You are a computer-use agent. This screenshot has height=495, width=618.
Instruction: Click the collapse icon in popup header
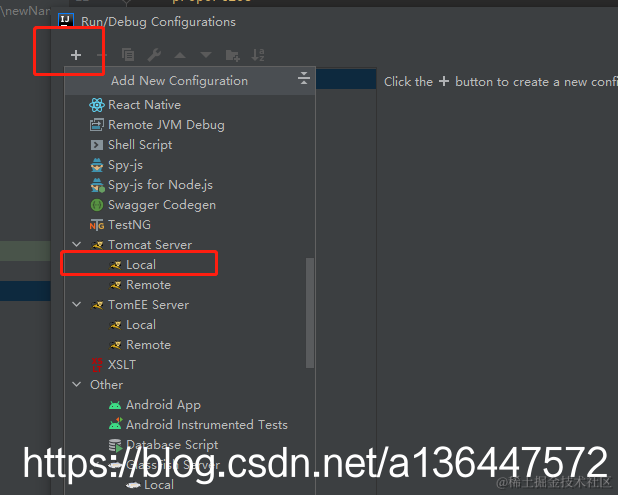303,78
